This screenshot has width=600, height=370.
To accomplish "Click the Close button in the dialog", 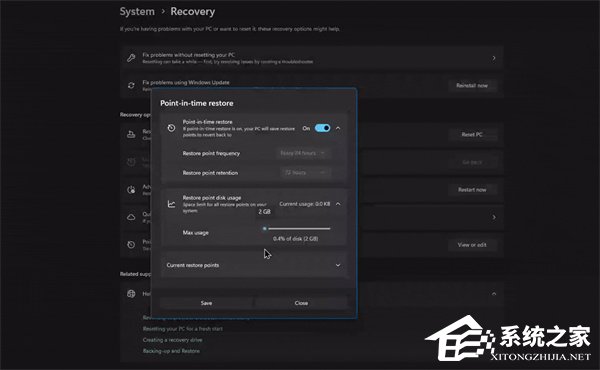I will pos(302,303).
